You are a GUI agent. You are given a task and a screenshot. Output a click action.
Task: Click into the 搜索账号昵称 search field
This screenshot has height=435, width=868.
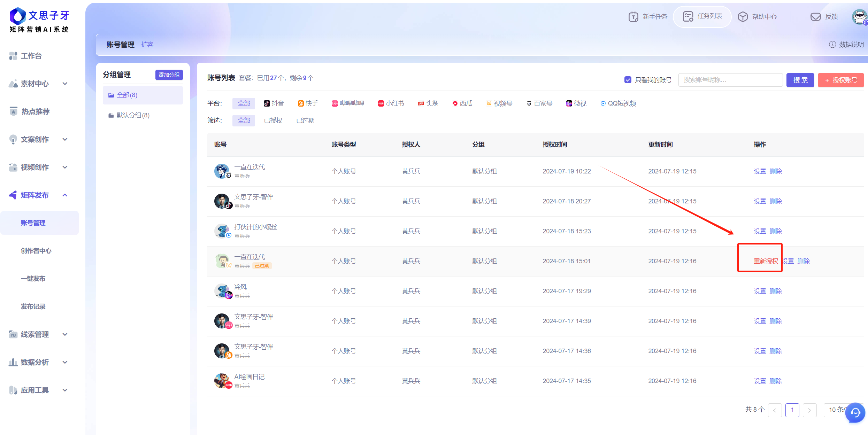click(730, 80)
